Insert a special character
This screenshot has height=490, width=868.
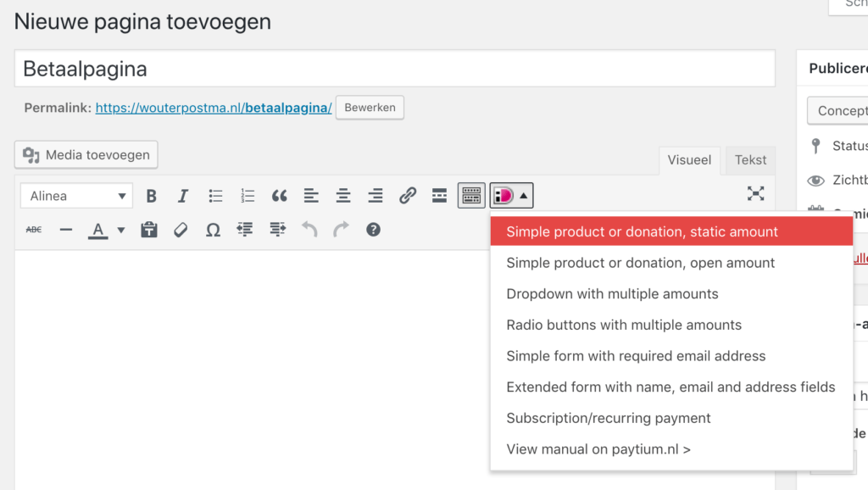(213, 229)
